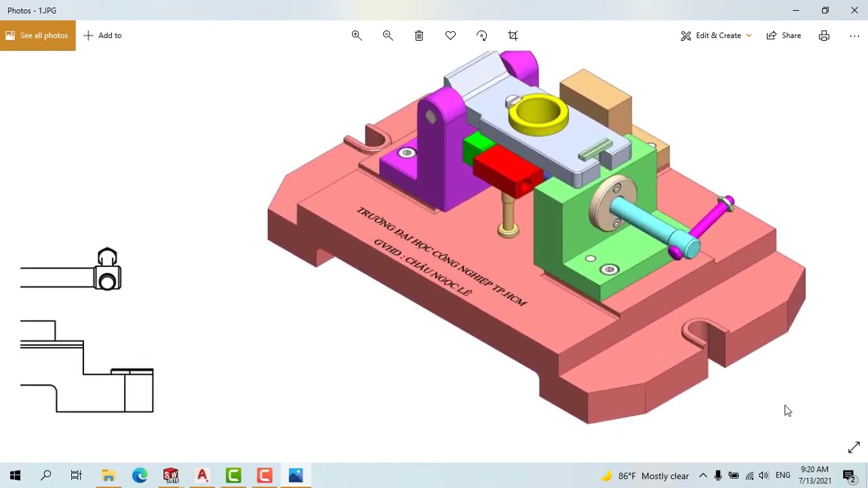The width and height of the screenshot is (868, 488).
Task: Launch Microsoft Edge from taskbar
Action: point(140,476)
